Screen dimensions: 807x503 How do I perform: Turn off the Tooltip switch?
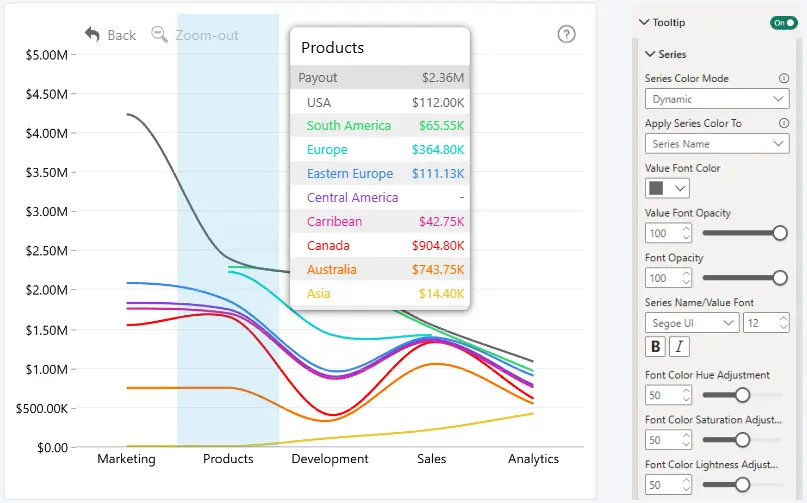click(783, 23)
